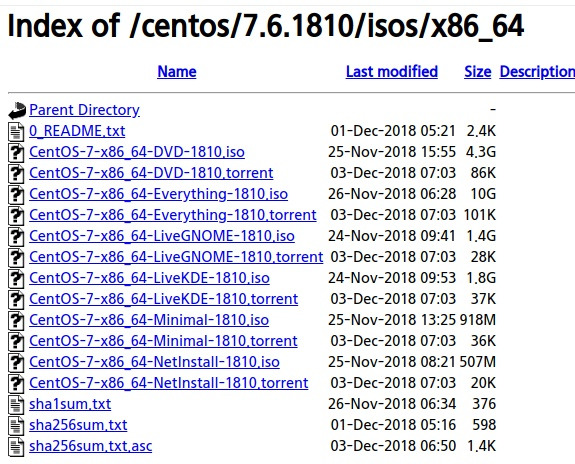Click the icon next to LiveGNOME-1810.torrent

(16, 257)
